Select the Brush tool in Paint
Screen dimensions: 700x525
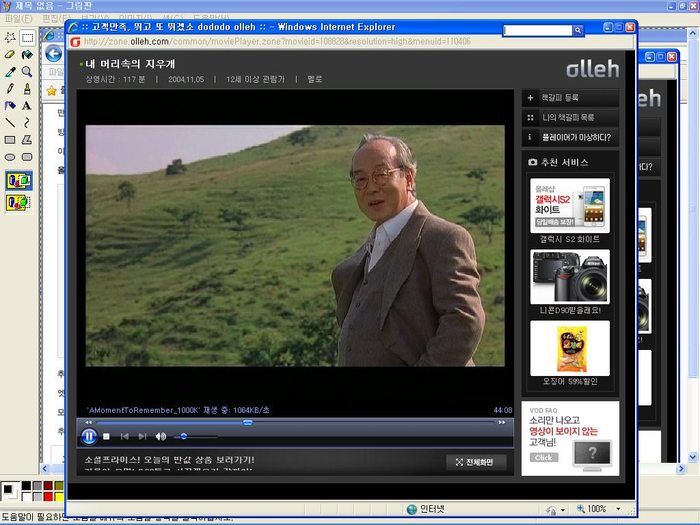tap(27, 89)
